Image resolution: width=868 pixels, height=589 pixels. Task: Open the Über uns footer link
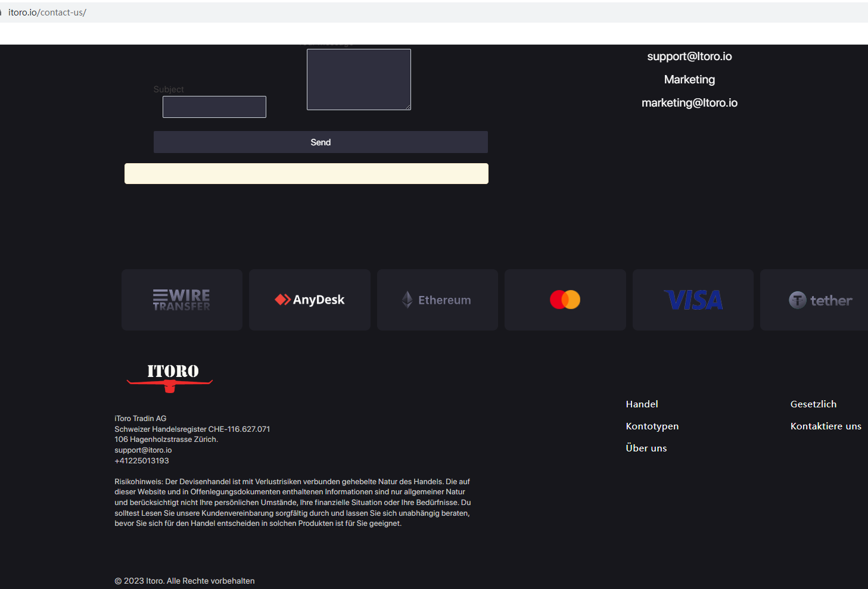coord(646,448)
